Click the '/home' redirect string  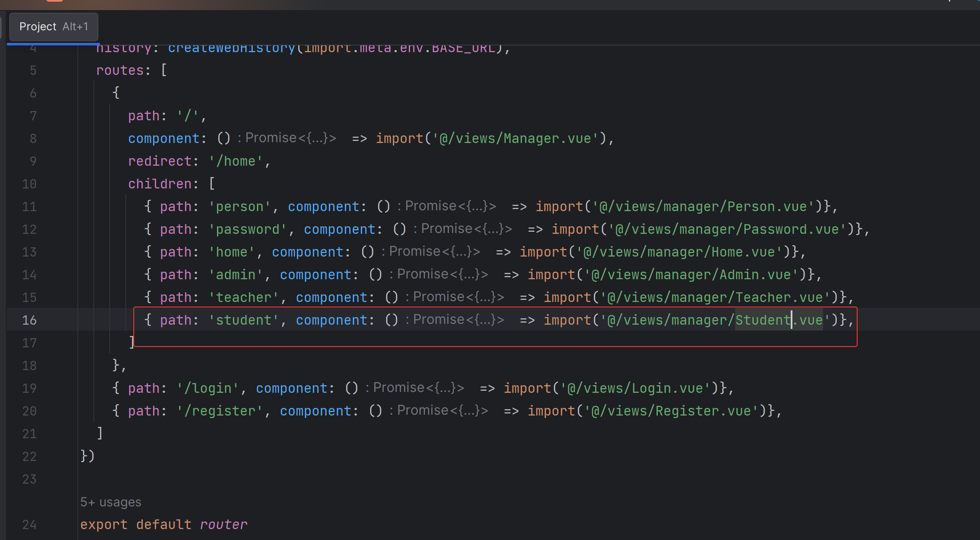[x=236, y=161]
